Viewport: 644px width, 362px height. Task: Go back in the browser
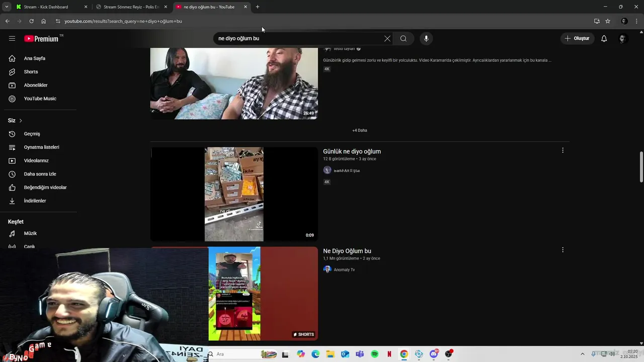pos(7,21)
